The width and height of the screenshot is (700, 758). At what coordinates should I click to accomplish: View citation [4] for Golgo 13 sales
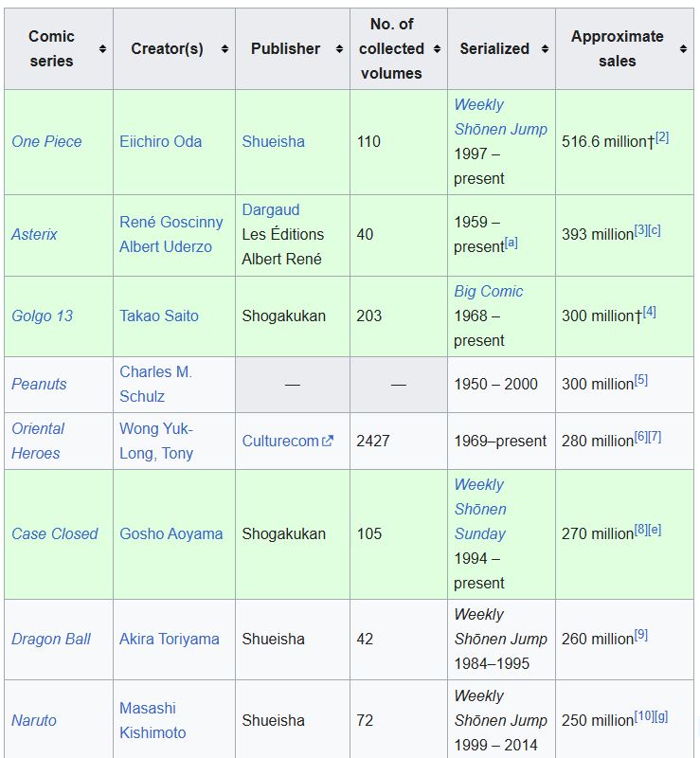click(649, 312)
